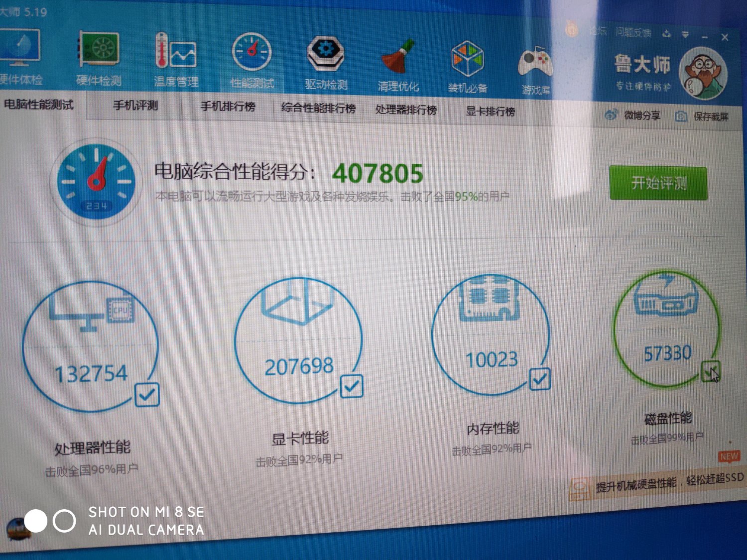Click the orange medal icon beside 论坛
Image resolution: width=747 pixels, height=560 pixels.
point(572,29)
